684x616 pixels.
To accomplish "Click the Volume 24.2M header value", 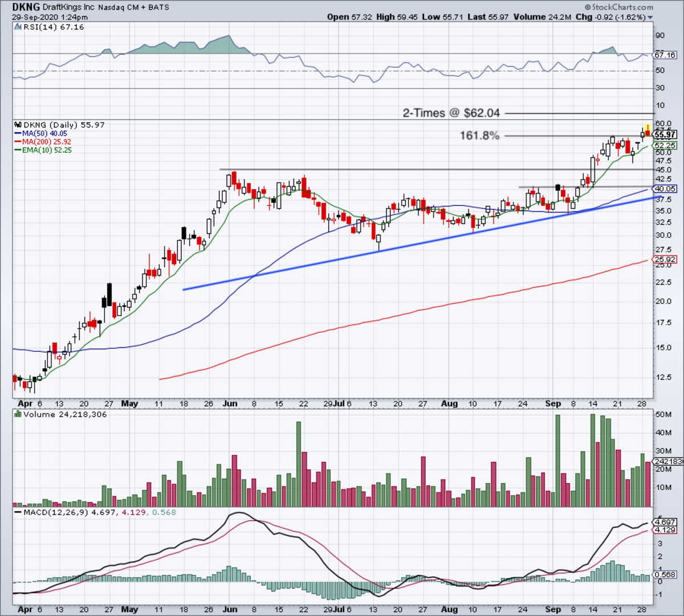I will [x=543, y=17].
